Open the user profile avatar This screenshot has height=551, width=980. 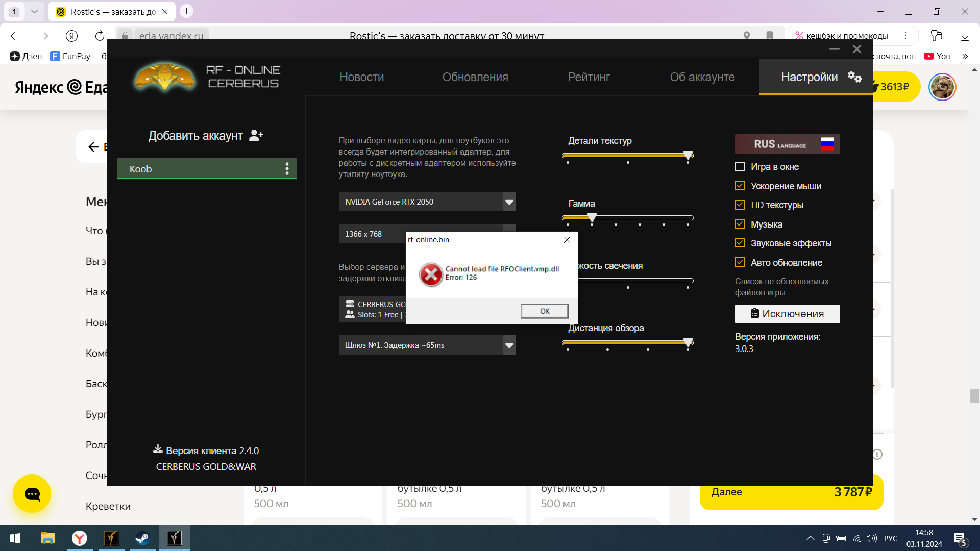coord(942,87)
